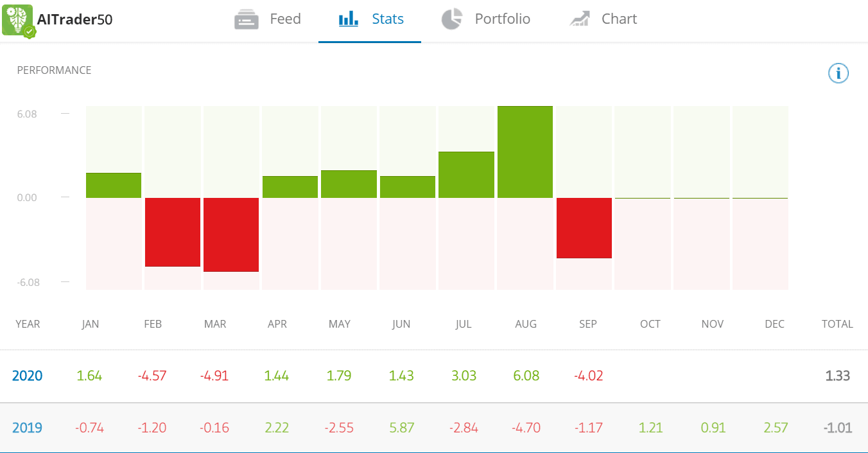Click the September red performance bar
868x453 pixels.
584,228
